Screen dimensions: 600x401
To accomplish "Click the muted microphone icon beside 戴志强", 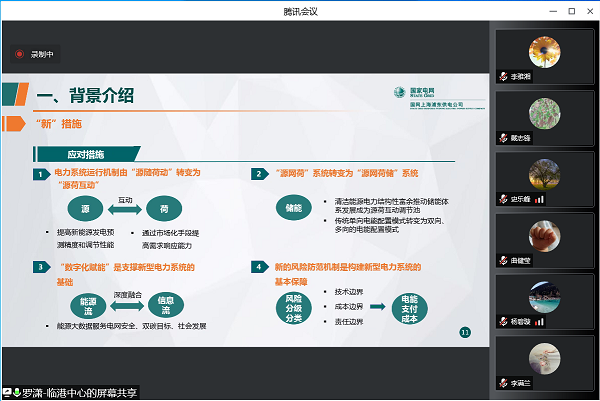I will point(503,138).
